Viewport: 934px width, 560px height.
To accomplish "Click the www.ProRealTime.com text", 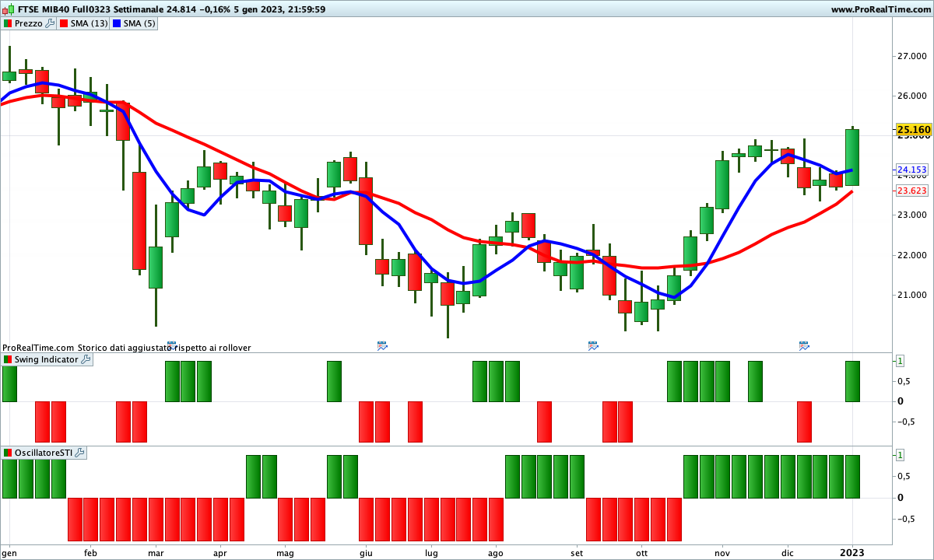I will pyautogui.click(x=880, y=9).
